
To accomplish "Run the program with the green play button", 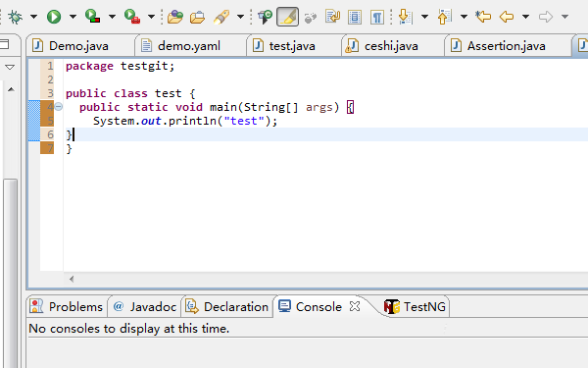I will [54, 17].
